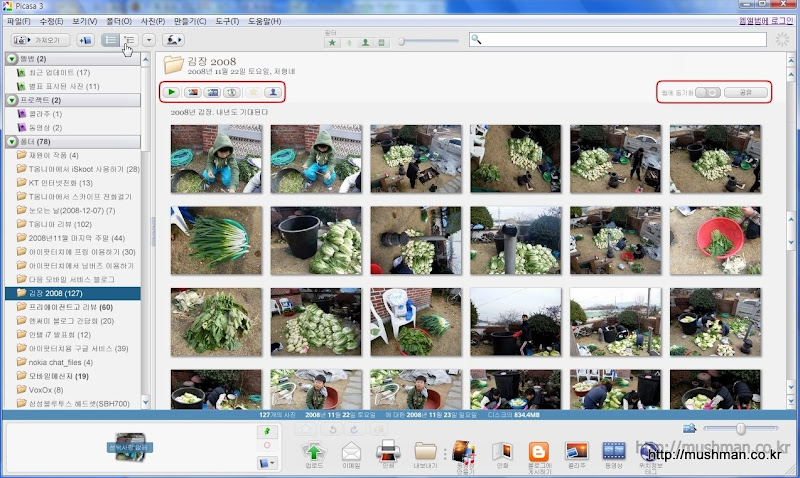Click the Geotag globe icon
Image resolution: width=800 pixels, height=478 pixels.
[650, 457]
